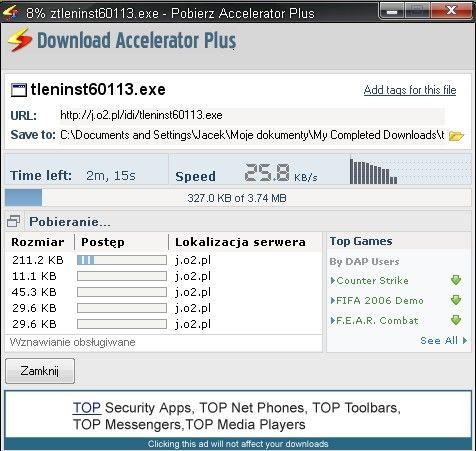Click into the URL address field
This screenshot has height=451, width=476.
coord(252,115)
